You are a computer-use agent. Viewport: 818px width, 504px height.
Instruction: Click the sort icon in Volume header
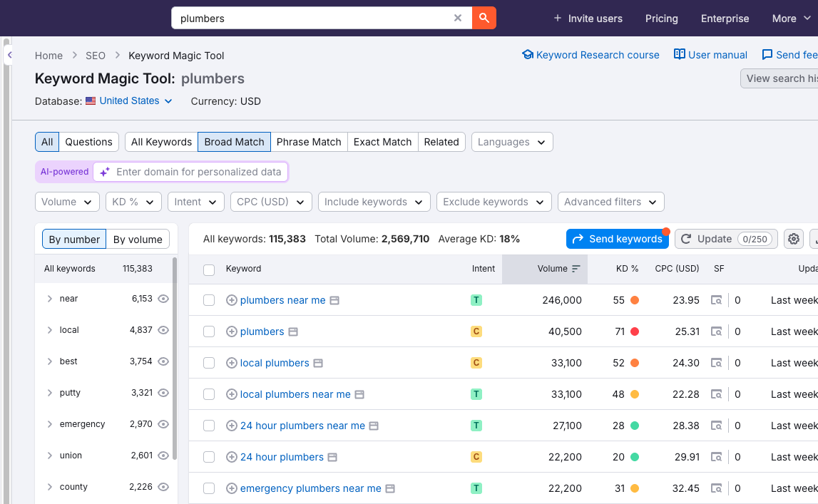coord(576,269)
